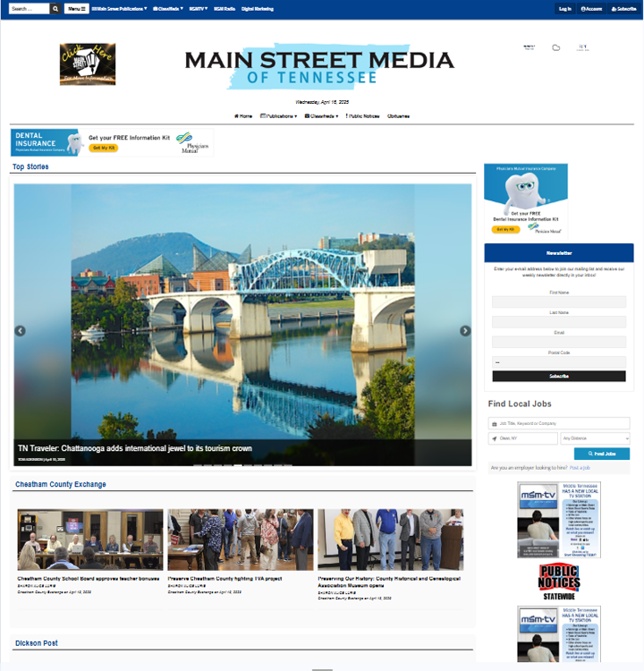Open the Account button
The height and width of the screenshot is (671, 644).
click(x=591, y=9)
